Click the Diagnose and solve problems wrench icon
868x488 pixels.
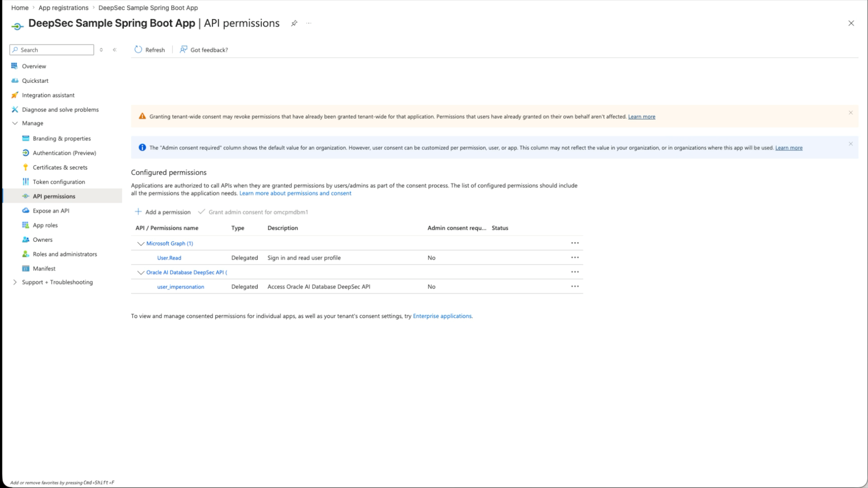tap(14, 109)
